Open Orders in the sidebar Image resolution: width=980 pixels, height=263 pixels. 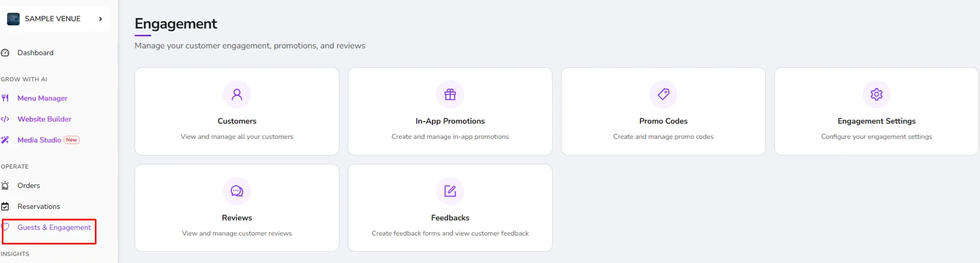click(29, 185)
